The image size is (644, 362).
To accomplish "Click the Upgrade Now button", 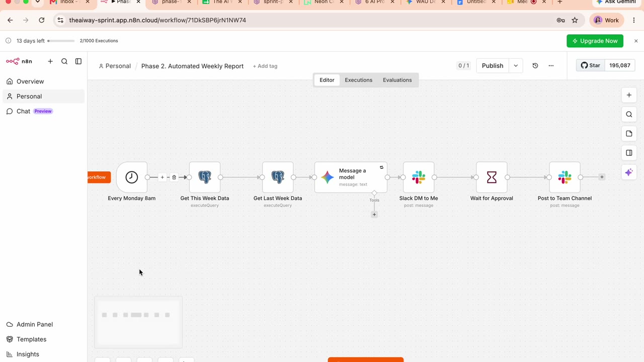I will (x=595, y=41).
